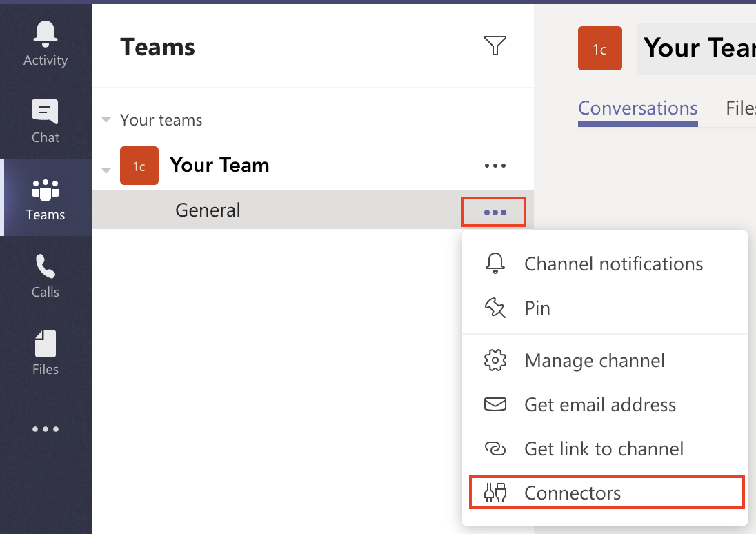The width and height of the screenshot is (756, 534).
Task: Choose Get email address
Action: (605, 404)
